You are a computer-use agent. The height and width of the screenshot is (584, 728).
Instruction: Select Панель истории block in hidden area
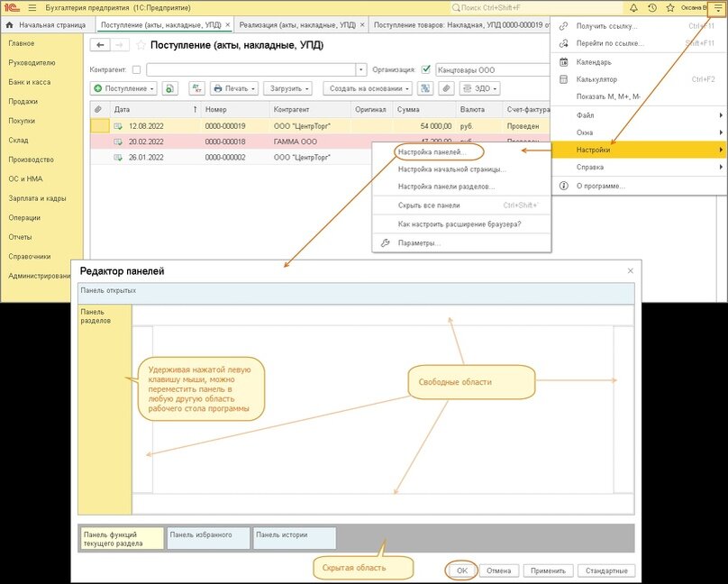point(294,539)
